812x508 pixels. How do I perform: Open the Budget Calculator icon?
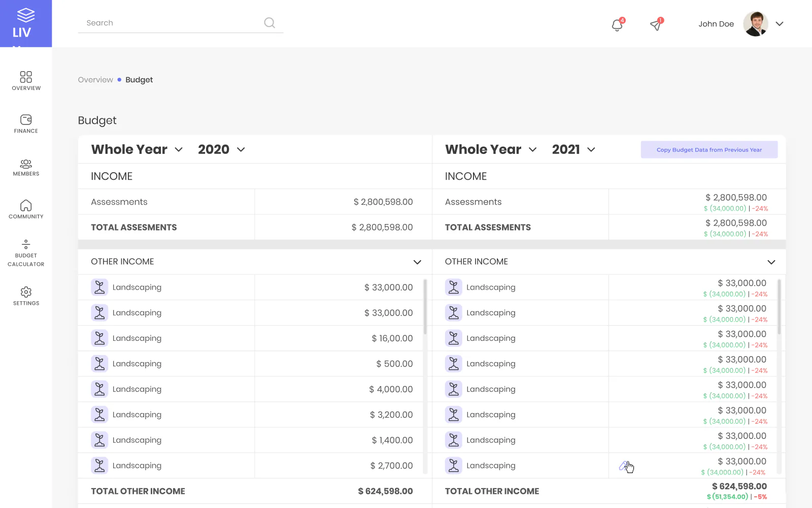coord(26,244)
